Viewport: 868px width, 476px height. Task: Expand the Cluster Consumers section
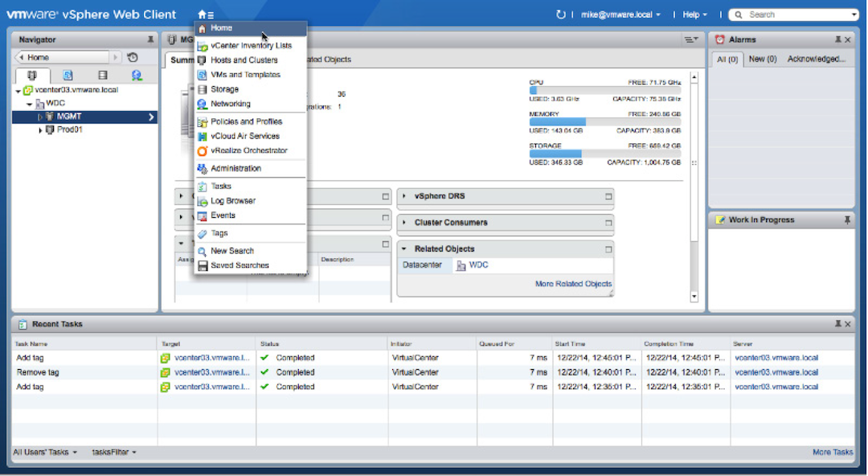(404, 223)
